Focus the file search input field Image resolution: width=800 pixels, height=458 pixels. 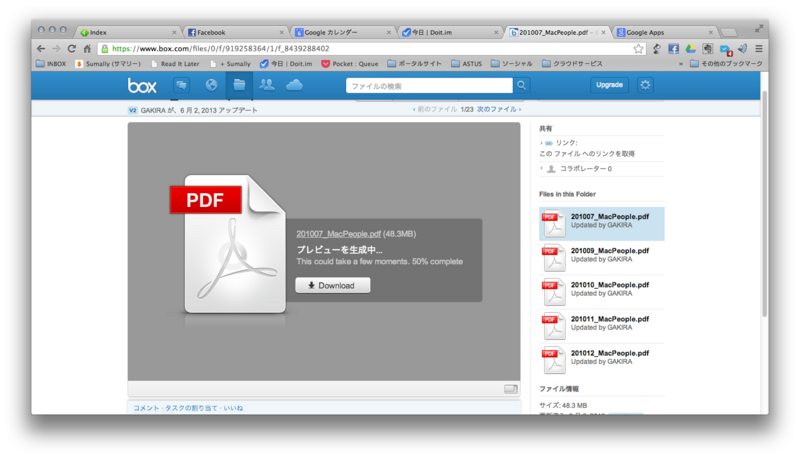pyautogui.click(x=429, y=86)
